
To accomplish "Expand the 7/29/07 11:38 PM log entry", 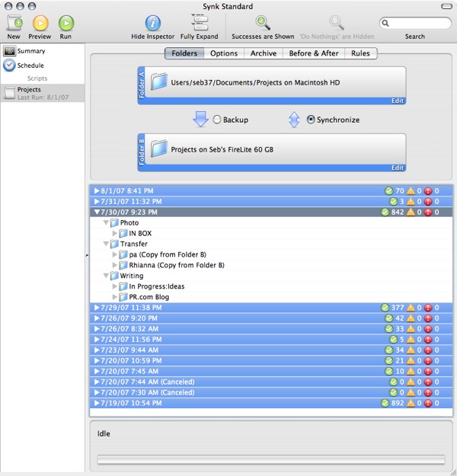I will [97, 308].
